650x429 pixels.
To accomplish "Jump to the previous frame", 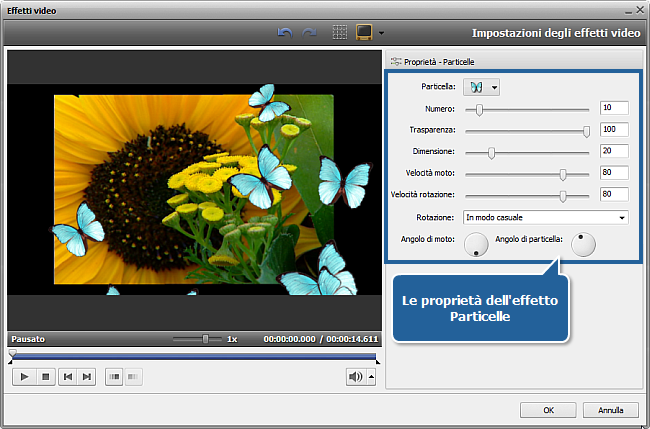I will pos(67,376).
